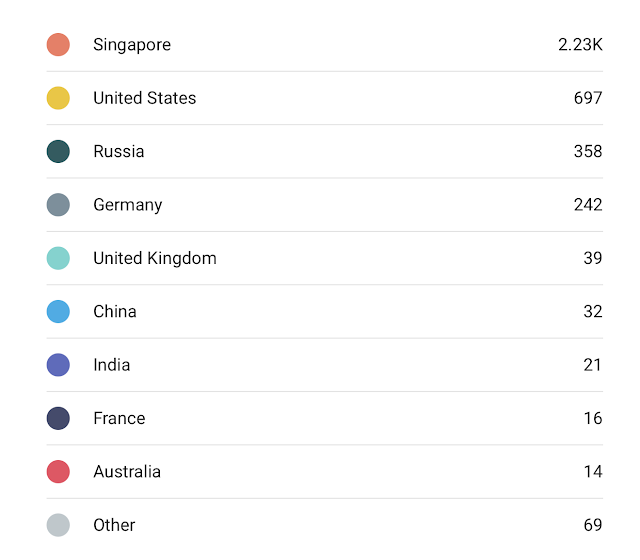The height and width of the screenshot is (560, 640).
Task: Click the Singapore 2.23K value
Action: 580,45
